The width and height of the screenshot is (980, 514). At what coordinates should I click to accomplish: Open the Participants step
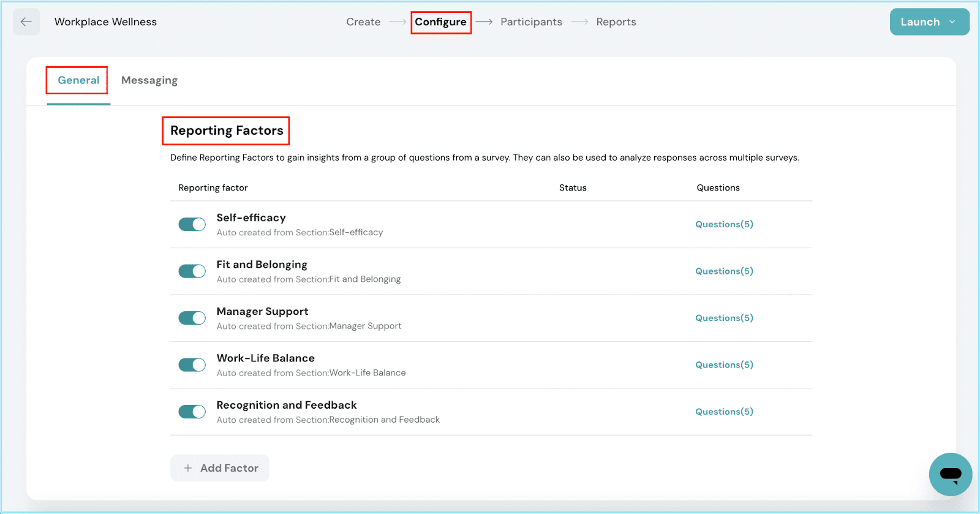(531, 22)
